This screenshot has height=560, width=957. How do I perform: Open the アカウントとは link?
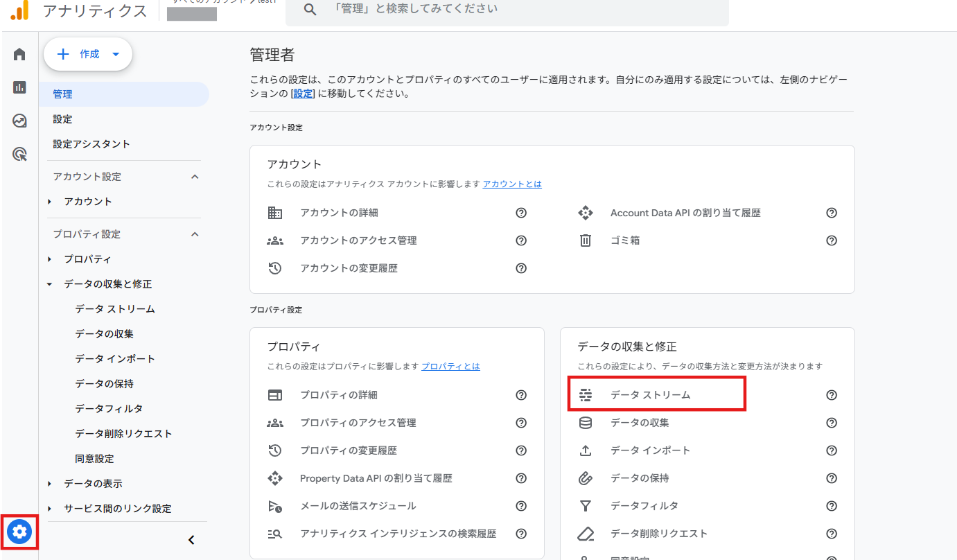click(512, 184)
